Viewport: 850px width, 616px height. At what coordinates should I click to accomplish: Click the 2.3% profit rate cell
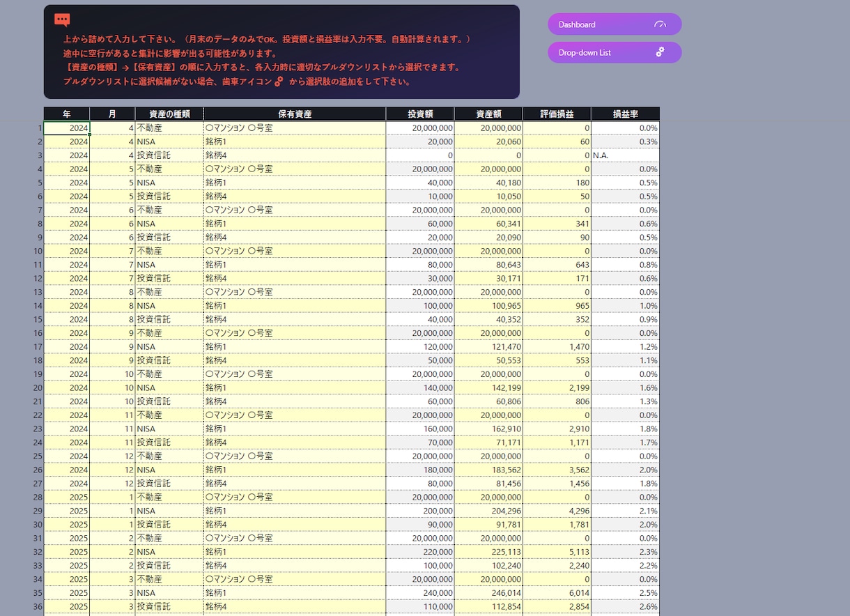625,552
